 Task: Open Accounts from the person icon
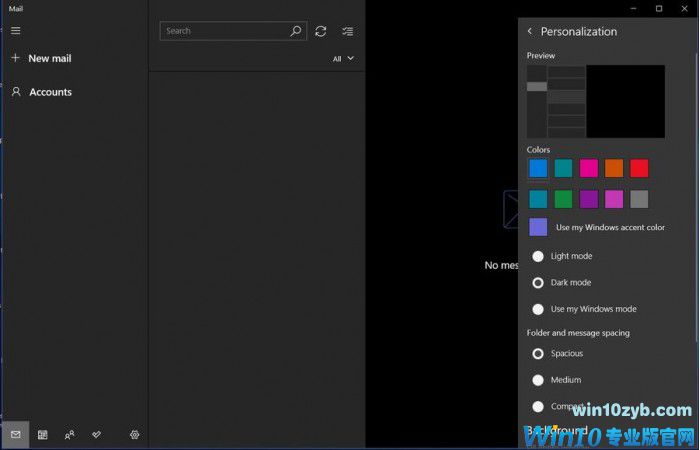16,92
